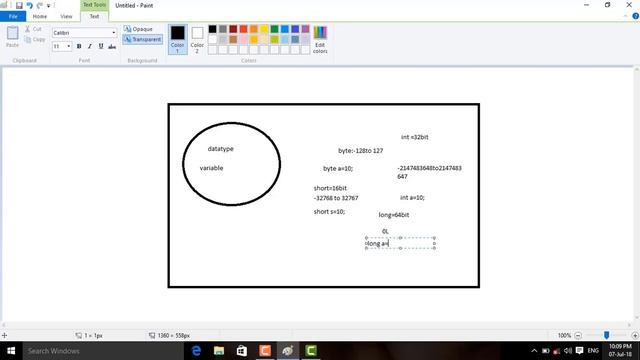Click the battery icon in system tray
640x360 pixels.
(x=546, y=351)
